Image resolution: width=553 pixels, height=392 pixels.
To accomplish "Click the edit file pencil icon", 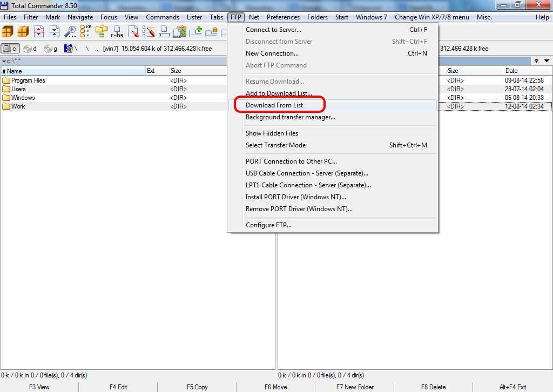I will tap(133, 32).
